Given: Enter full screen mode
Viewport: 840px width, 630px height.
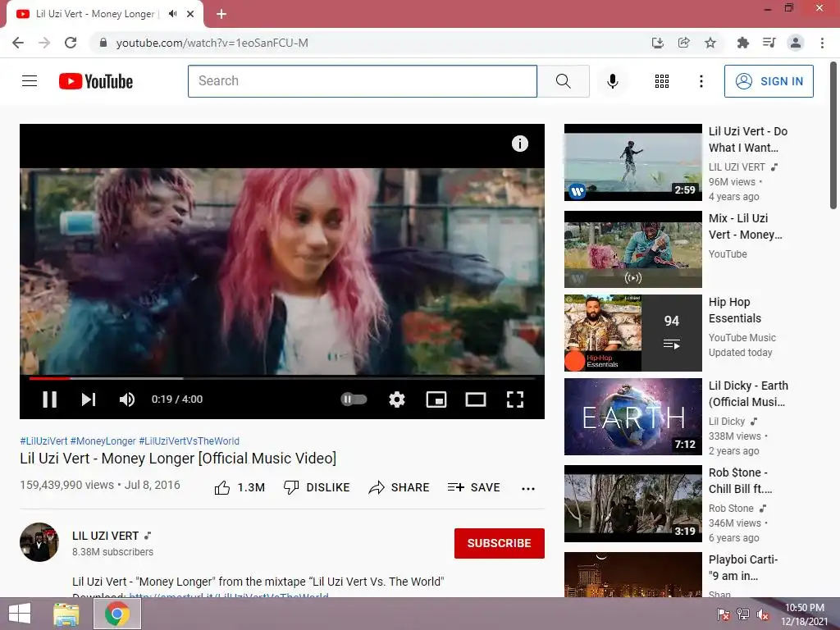Looking at the screenshot, I should [515, 399].
